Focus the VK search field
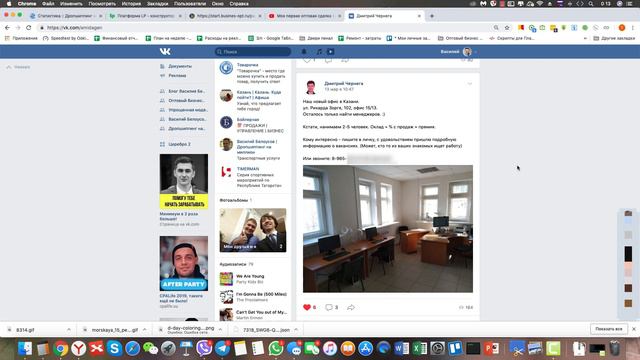Screen dimensions: 640x360 [253, 52]
